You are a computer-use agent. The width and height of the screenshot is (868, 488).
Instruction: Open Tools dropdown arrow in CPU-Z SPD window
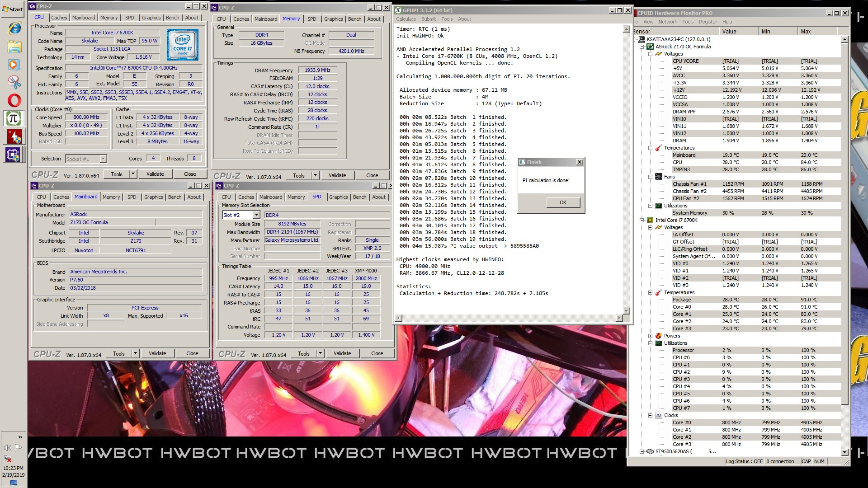320,353
